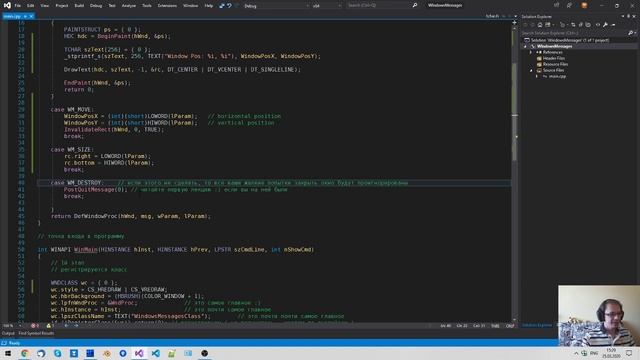
Task: Open the Build menu
Action: point(79,6)
